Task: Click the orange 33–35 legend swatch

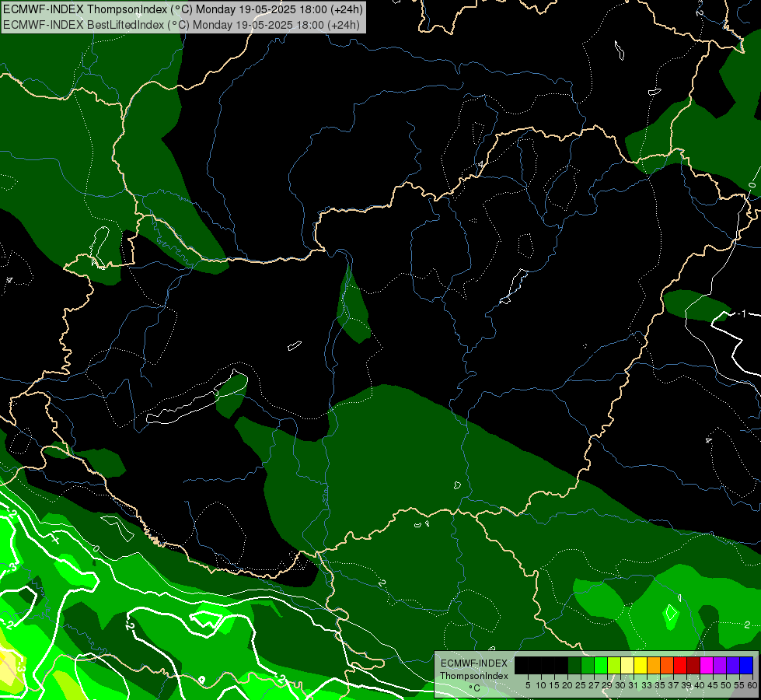Action: click(654, 665)
